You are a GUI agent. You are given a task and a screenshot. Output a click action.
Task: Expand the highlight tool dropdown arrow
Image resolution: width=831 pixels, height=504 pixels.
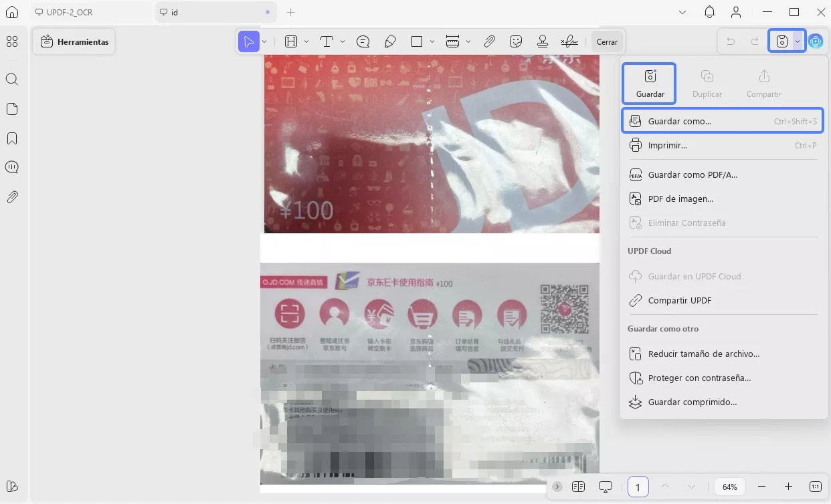coord(306,41)
